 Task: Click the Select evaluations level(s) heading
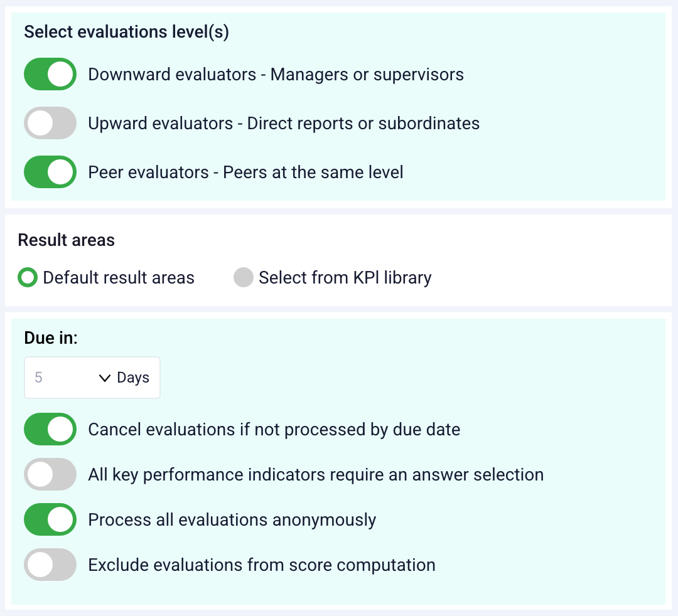coord(126,33)
